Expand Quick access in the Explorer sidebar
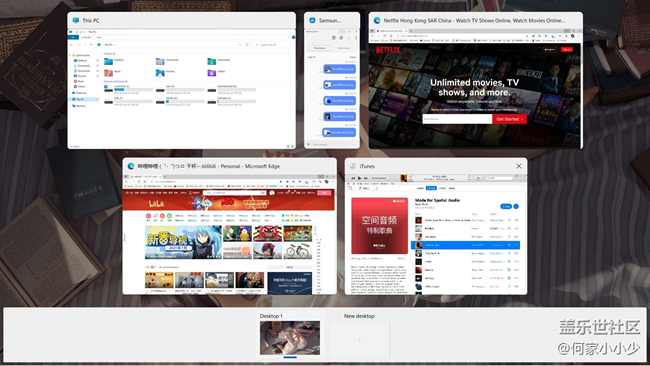 click(70, 55)
